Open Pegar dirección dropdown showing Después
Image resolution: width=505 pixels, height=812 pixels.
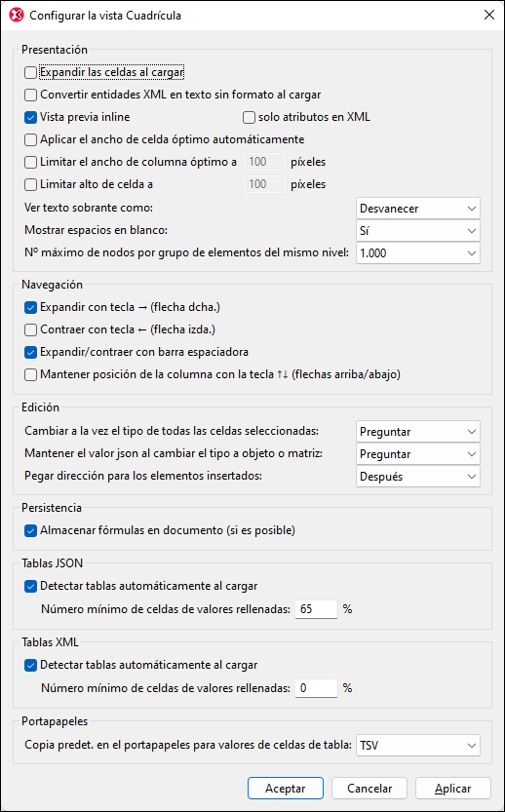[418, 476]
